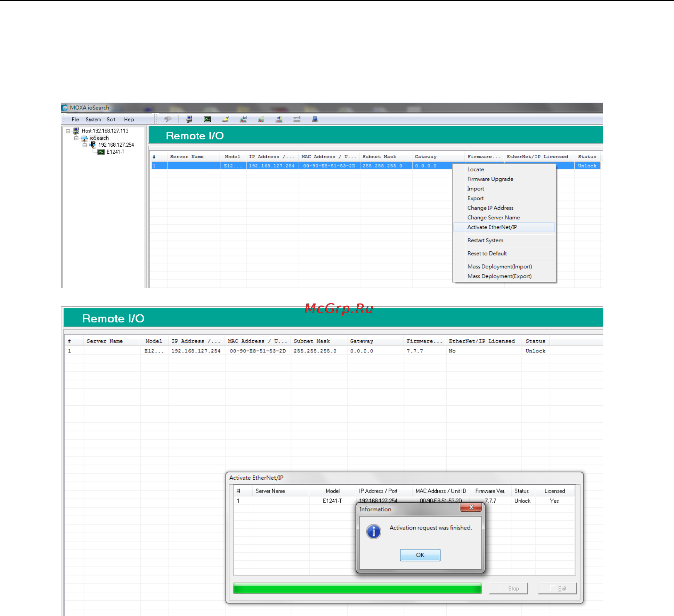This screenshot has height=616, width=674.
Task: Click Yes licensed value in activation dialog
Action: pyautogui.click(x=554, y=501)
